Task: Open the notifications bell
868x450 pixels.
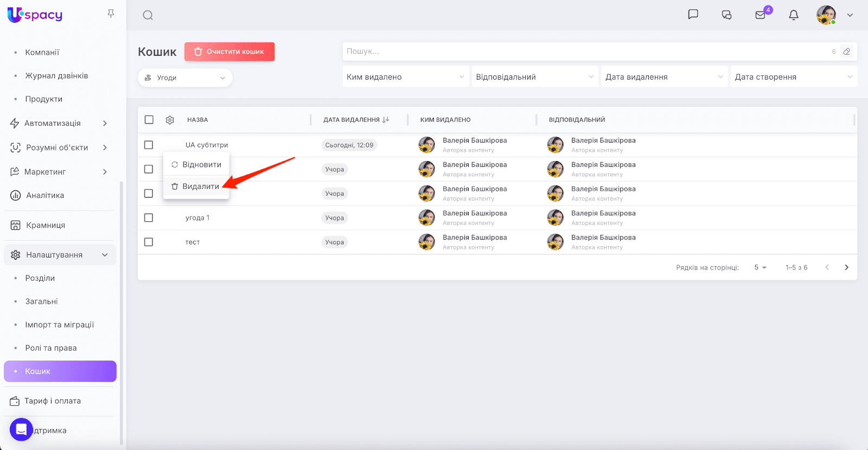Action: click(794, 15)
